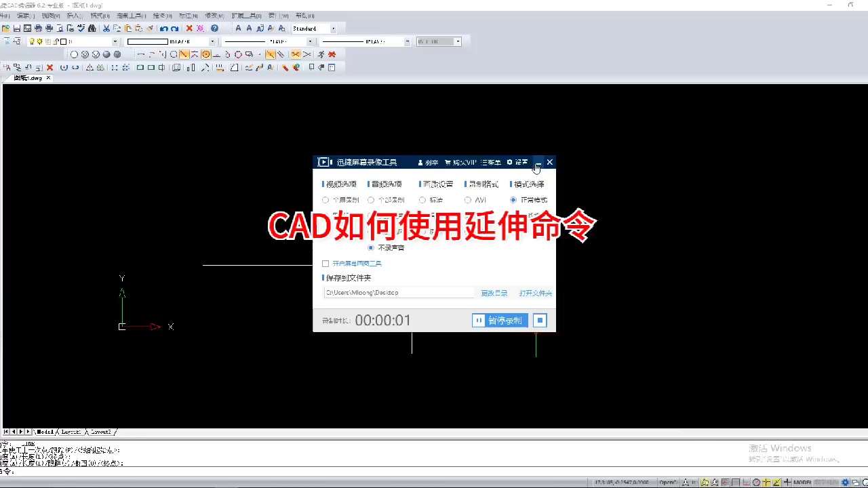Click the spell check icon in toolbar
The width and height of the screenshot is (868, 488).
tap(81, 28)
